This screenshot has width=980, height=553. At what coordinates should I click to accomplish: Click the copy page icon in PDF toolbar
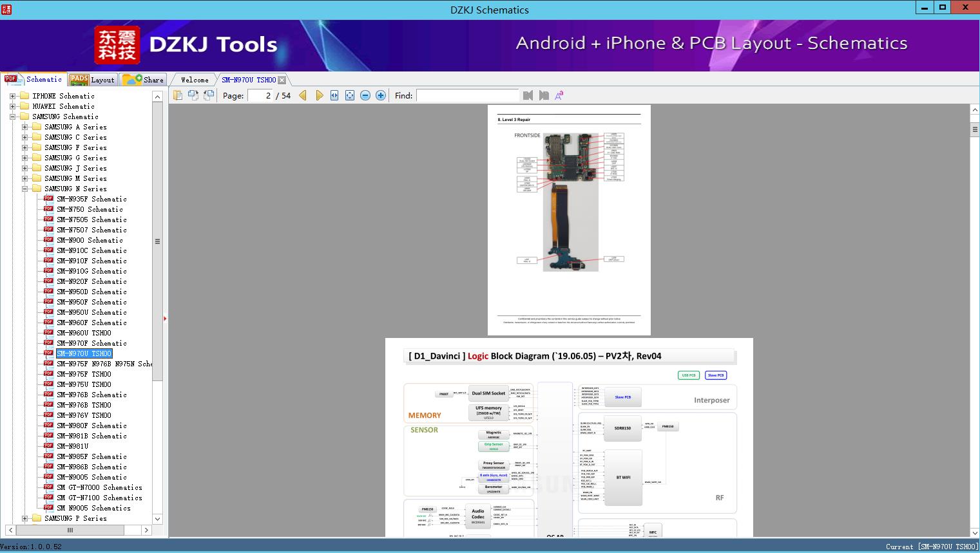point(178,95)
